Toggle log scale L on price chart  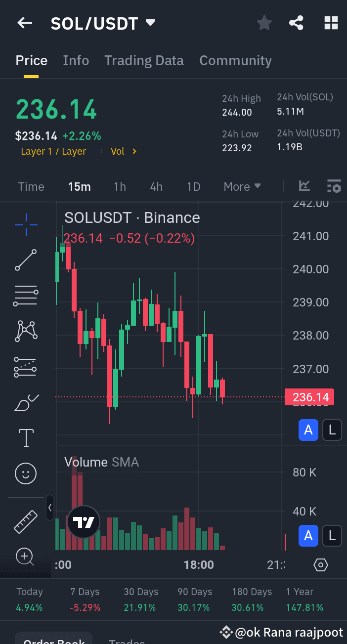[332, 430]
